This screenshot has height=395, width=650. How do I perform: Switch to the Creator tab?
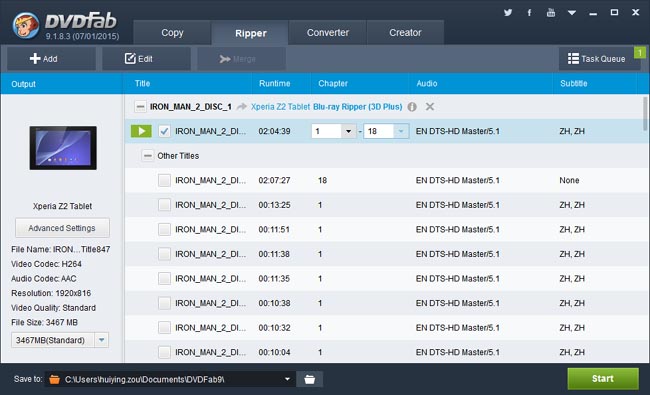click(x=405, y=33)
